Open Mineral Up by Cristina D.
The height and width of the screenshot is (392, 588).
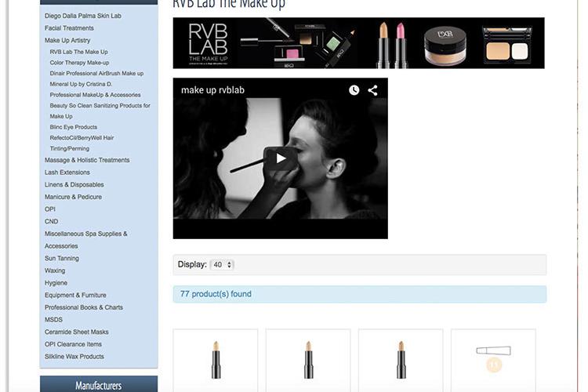point(81,84)
